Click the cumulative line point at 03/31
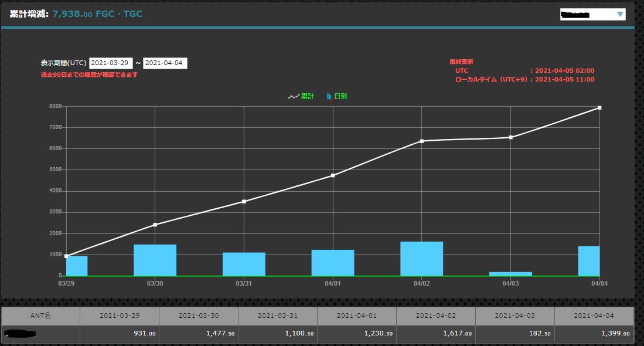The width and height of the screenshot is (644, 346). click(x=244, y=201)
